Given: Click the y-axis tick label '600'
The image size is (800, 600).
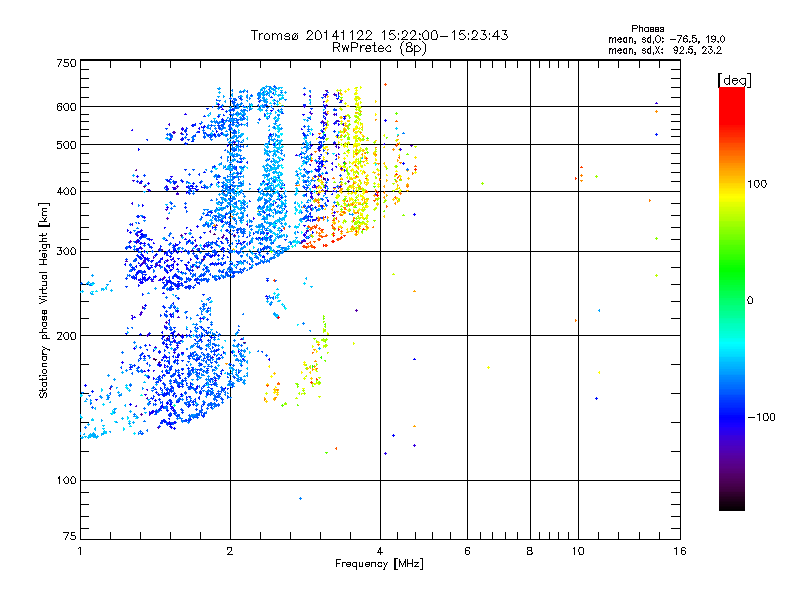Looking at the screenshot, I should tap(66, 107).
